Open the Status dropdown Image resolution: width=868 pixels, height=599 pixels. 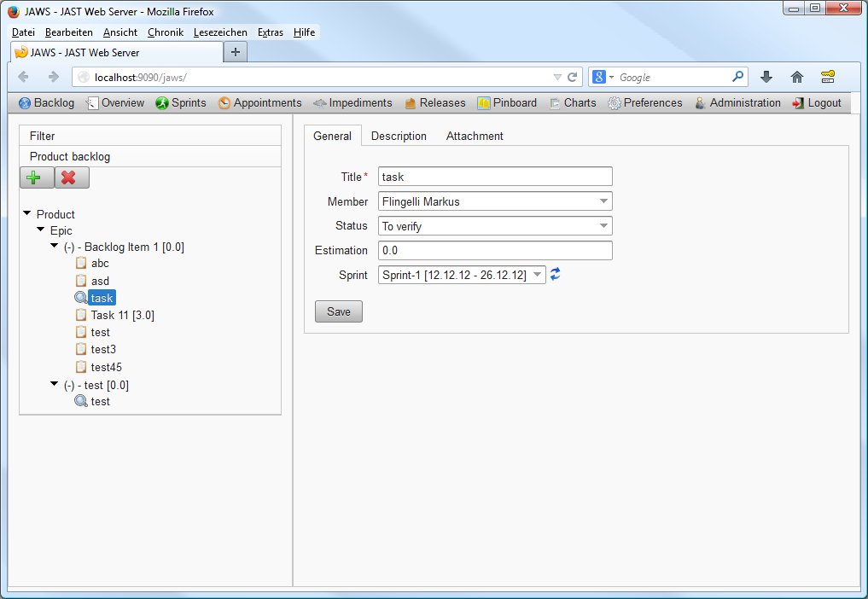coord(603,225)
